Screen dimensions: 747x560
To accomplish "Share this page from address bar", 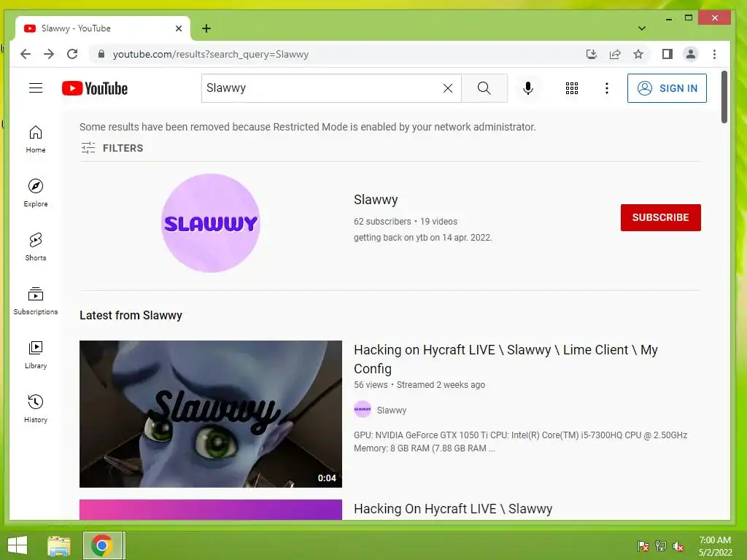I will pyautogui.click(x=615, y=54).
